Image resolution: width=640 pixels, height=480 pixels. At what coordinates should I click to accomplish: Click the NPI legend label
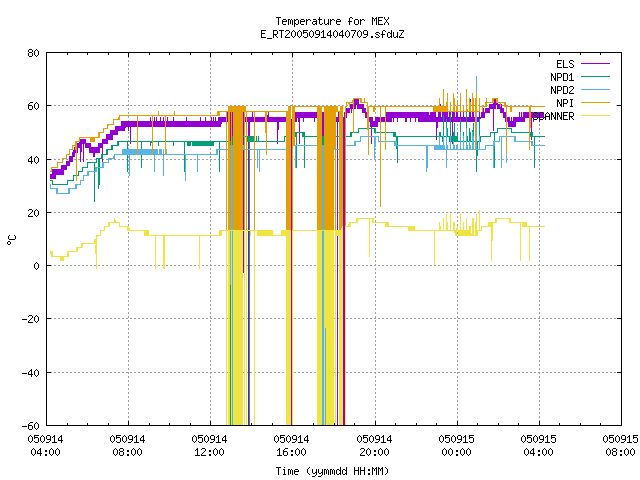point(565,103)
